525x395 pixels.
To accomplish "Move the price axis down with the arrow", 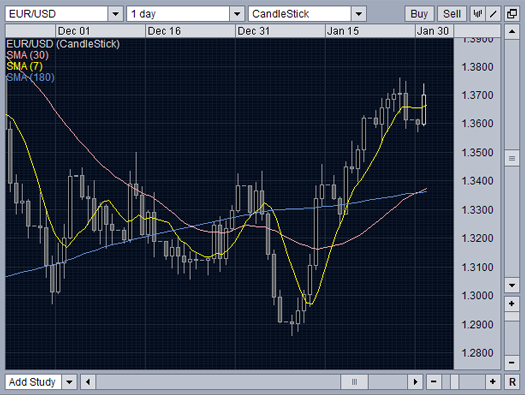I will [512, 285].
